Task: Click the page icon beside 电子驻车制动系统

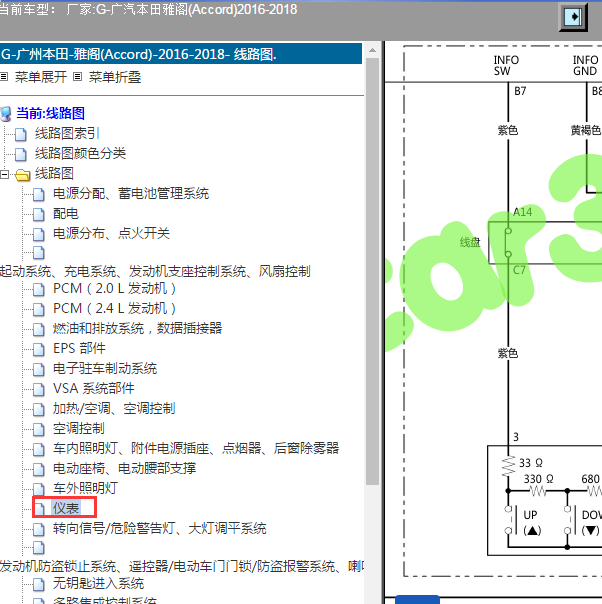Action: (39, 369)
